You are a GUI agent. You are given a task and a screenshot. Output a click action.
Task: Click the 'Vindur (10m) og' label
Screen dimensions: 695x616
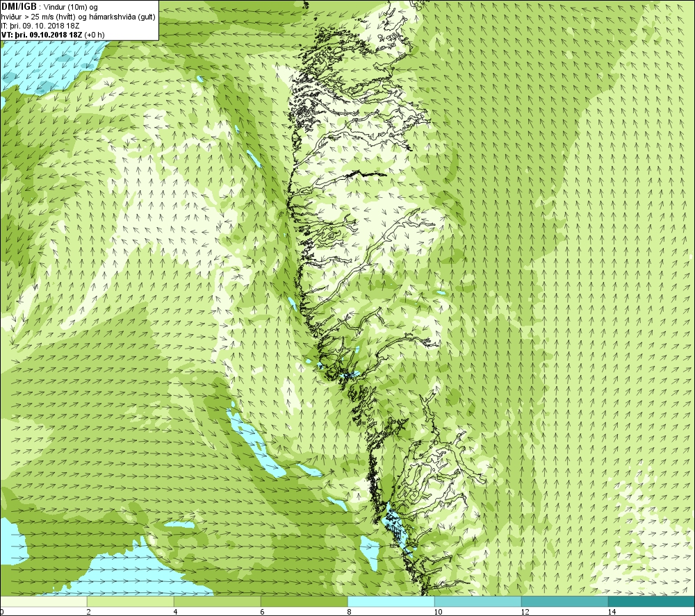71,8
